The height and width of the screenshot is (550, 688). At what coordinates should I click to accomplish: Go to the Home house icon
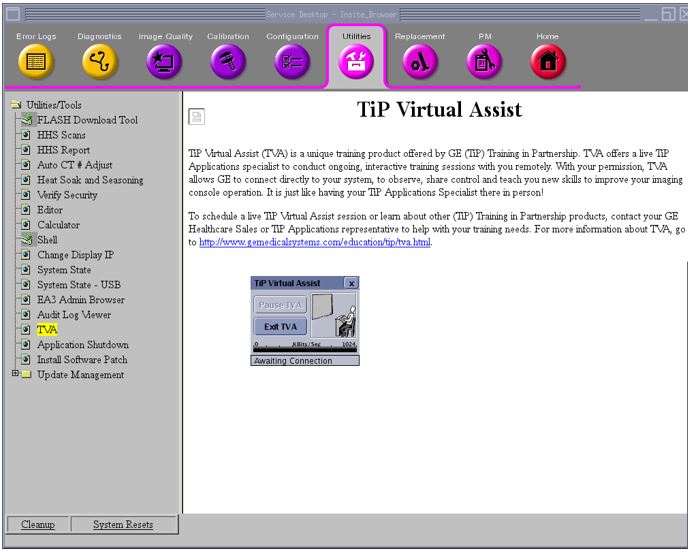pyautogui.click(x=547, y=62)
